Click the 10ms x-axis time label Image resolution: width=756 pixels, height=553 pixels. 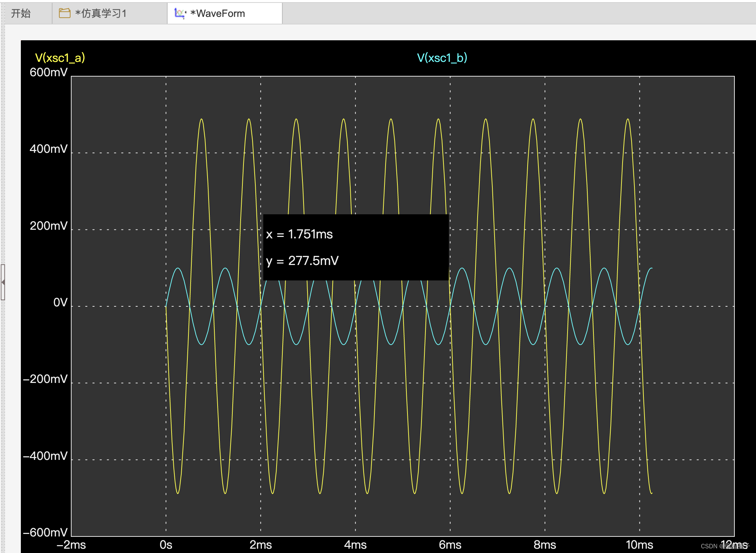tap(639, 545)
